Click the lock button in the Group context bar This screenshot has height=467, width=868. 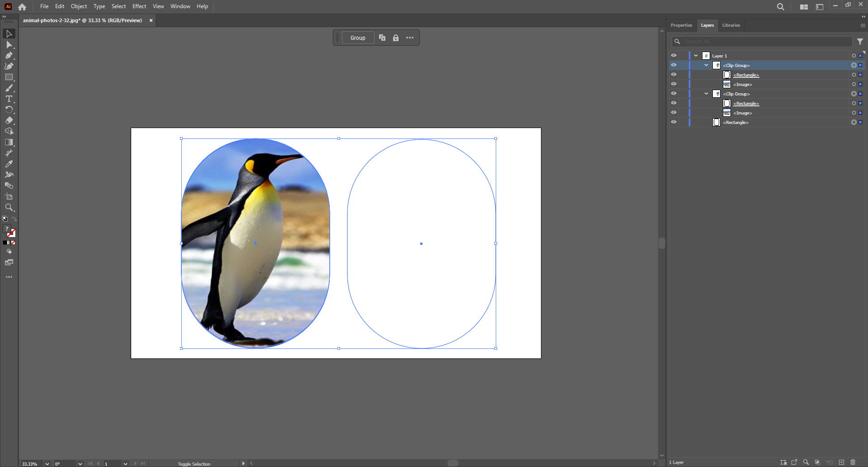[396, 38]
